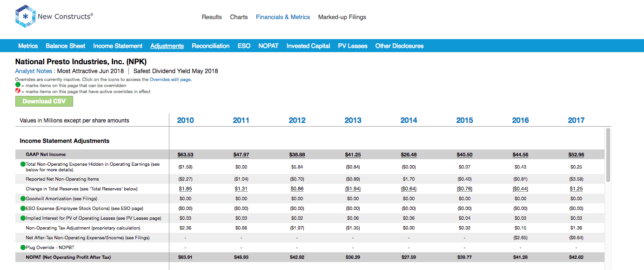Open the Results tab
The height and width of the screenshot is (270, 644).
(212, 17)
